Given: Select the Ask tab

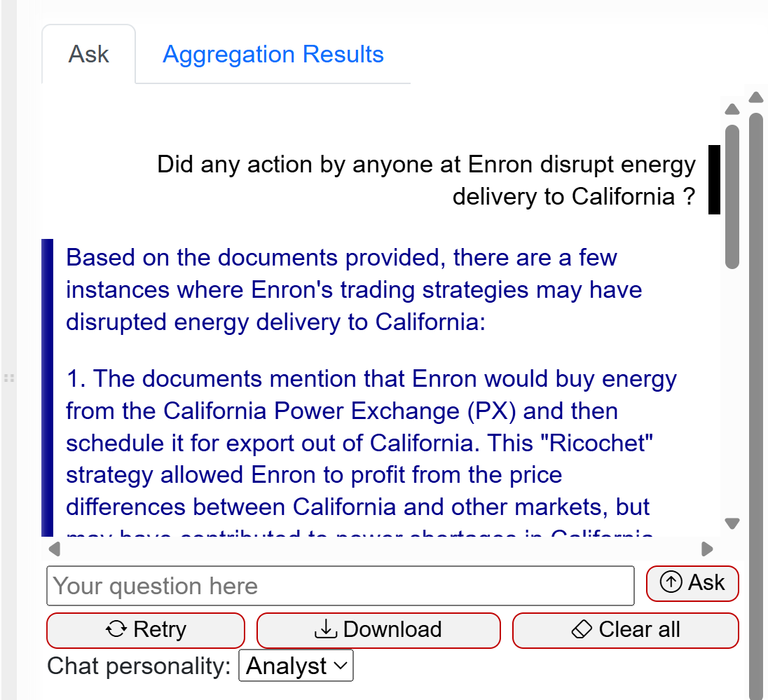Looking at the screenshot, I should (x=89, y=55).
